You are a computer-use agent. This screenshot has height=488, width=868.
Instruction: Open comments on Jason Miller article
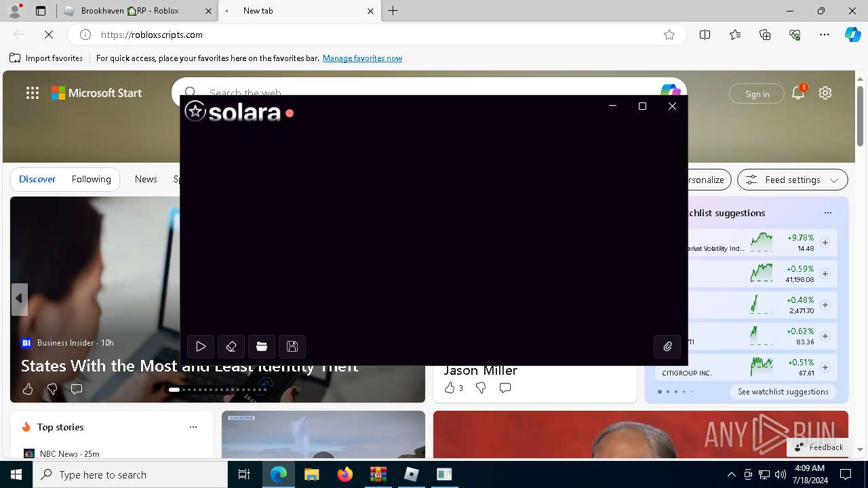click(x=505, y=388)
